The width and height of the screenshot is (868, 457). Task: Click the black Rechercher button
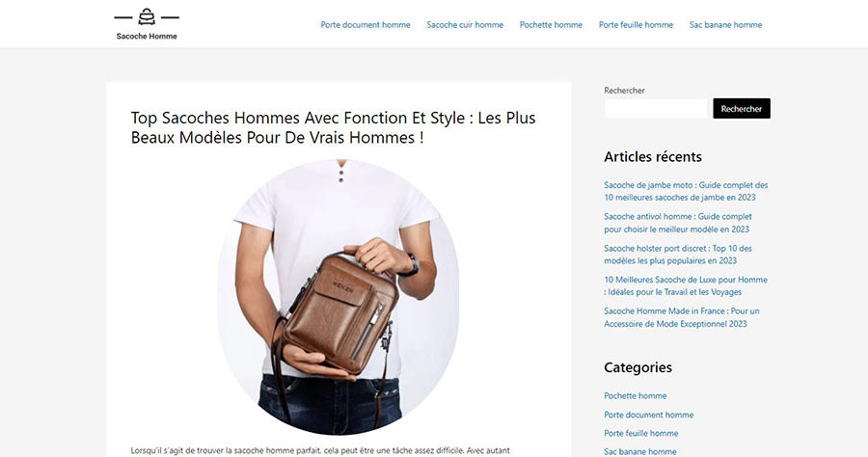(742, 108)
